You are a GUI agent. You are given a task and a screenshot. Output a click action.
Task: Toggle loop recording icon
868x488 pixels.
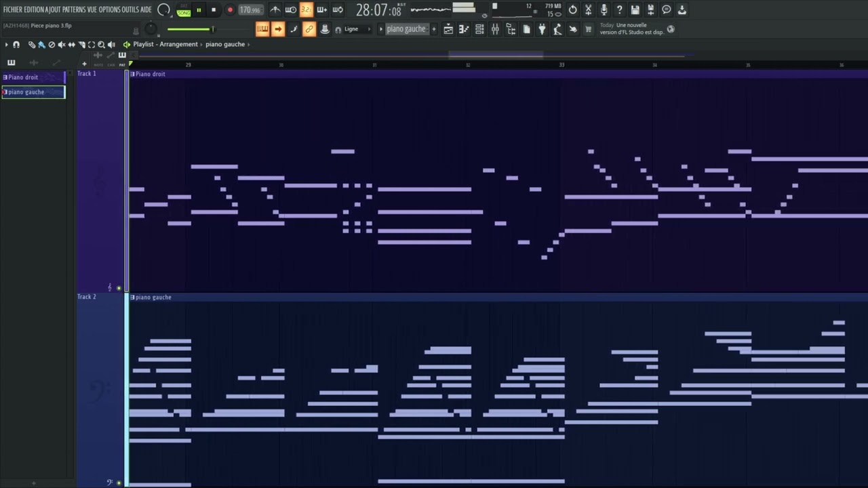coord(338,9)
